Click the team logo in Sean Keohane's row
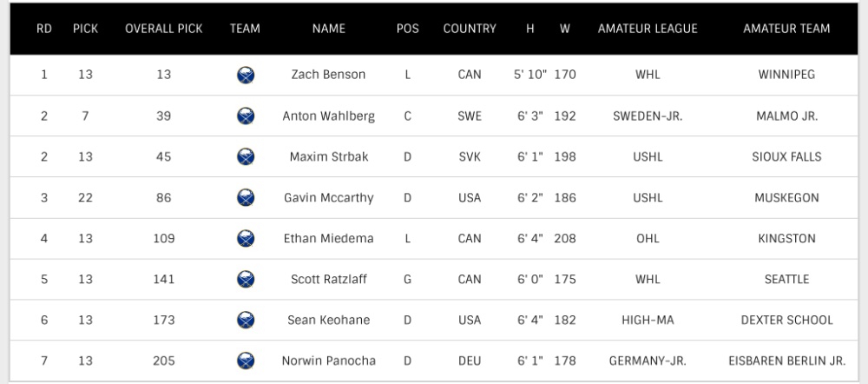 246,320
